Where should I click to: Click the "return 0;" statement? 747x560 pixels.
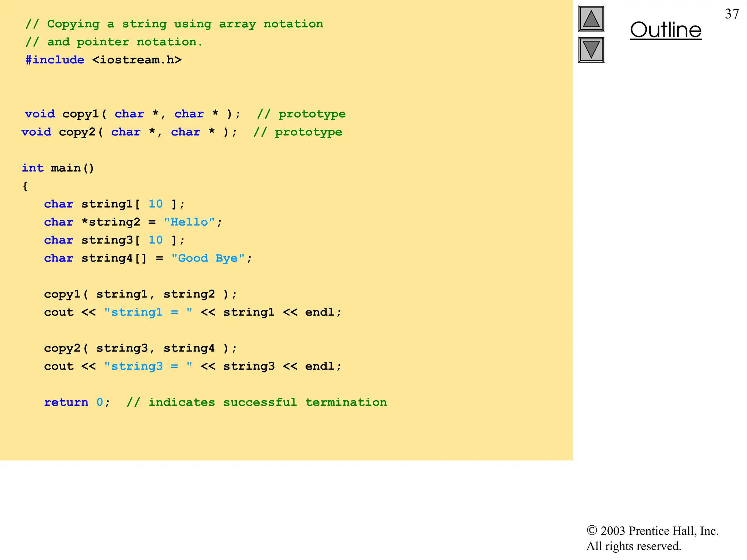(x=77, y=402)
